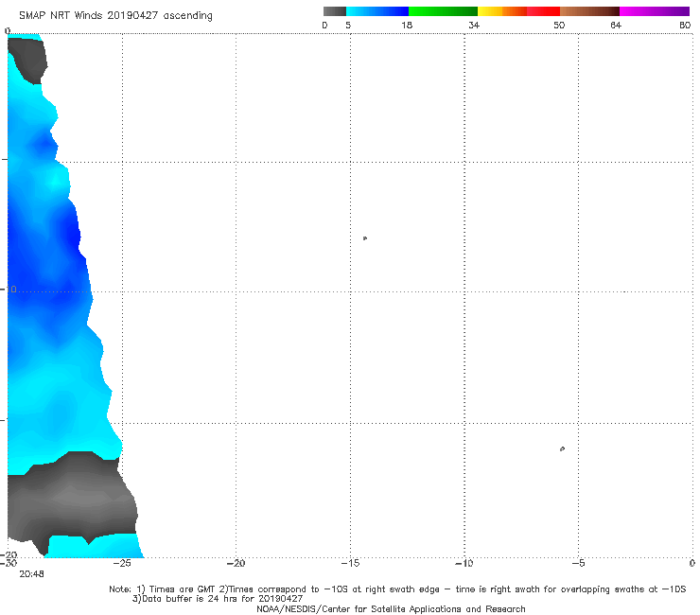Click the gray 0-5 segment of the color bar
Image resolution: width=700 pixels, height=615 pixels.
pos(335,11)
